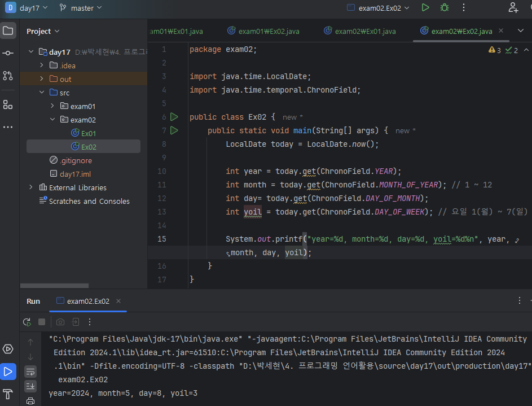Expand the exam01 package

[52, 106]
